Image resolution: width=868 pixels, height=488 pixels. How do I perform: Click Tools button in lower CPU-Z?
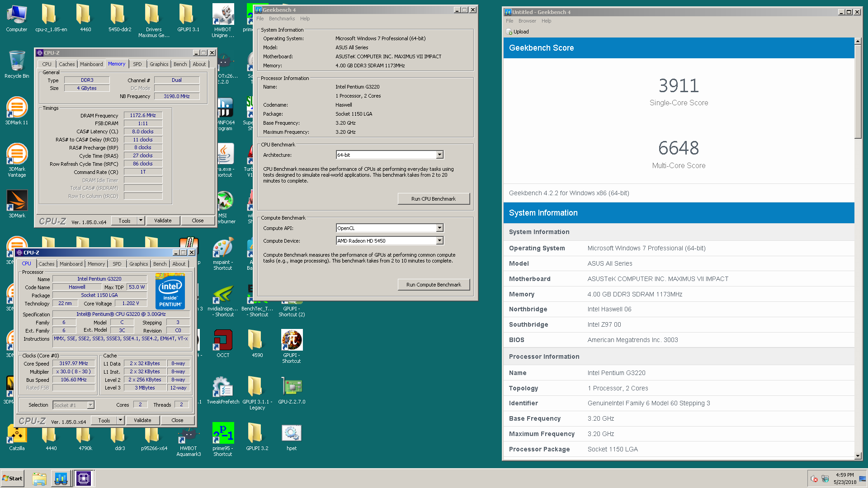(x=104, y=420)
